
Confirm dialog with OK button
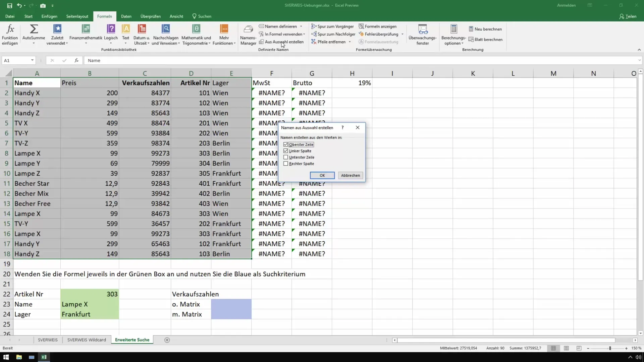coord(322,175)
